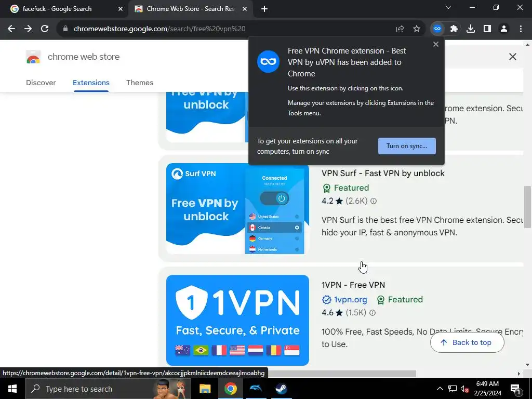Open the Extensions tab
The height and width of the screenshot is (399, 532).
91,83
